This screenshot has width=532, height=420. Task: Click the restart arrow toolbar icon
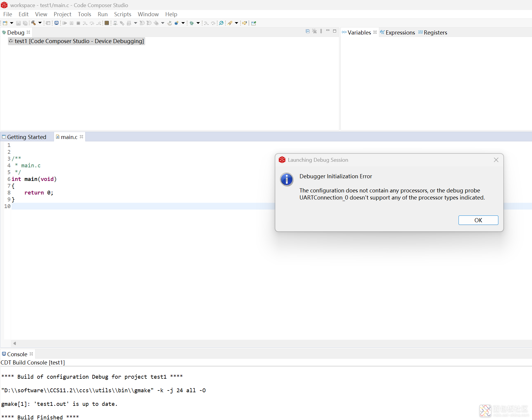point(169,23)
